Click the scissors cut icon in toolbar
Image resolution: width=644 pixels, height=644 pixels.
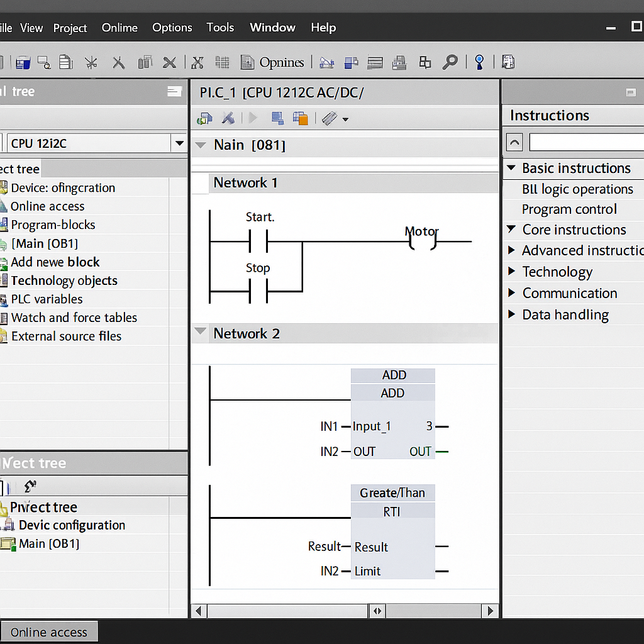point(197,62)
